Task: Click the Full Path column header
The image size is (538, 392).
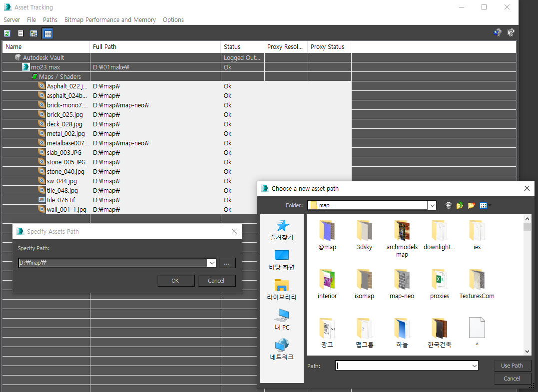Action: tap(155, 47)
